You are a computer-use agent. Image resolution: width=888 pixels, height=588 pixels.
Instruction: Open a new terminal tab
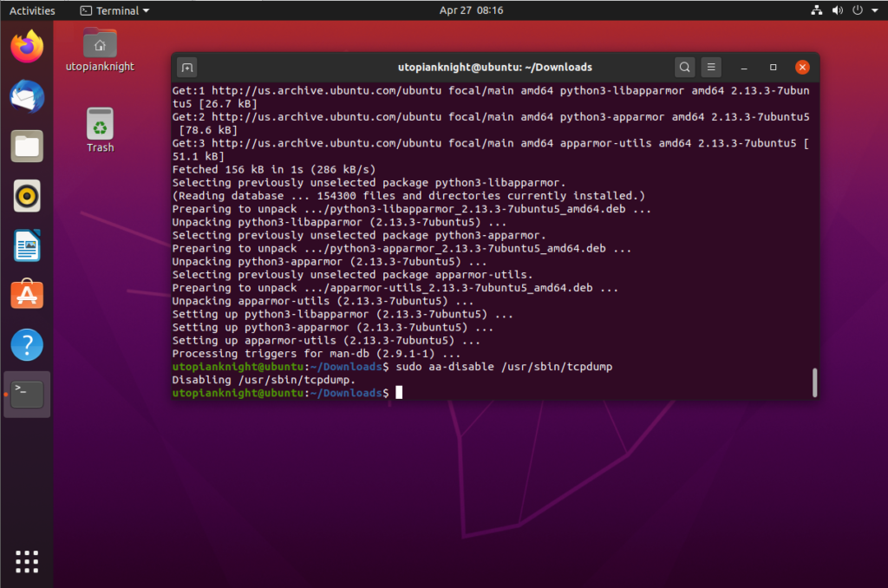[x=186, y=67]
